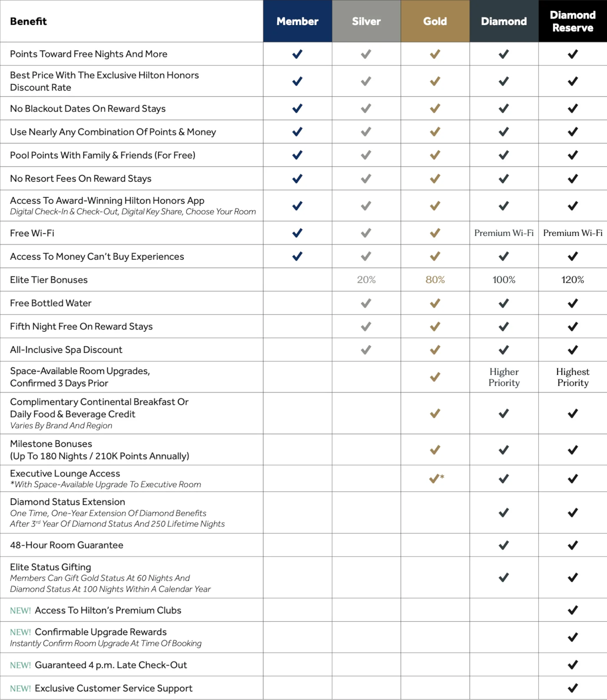
Task: Click Diamond Premium Wi-Fi text
Action: [x=504, y=233]
